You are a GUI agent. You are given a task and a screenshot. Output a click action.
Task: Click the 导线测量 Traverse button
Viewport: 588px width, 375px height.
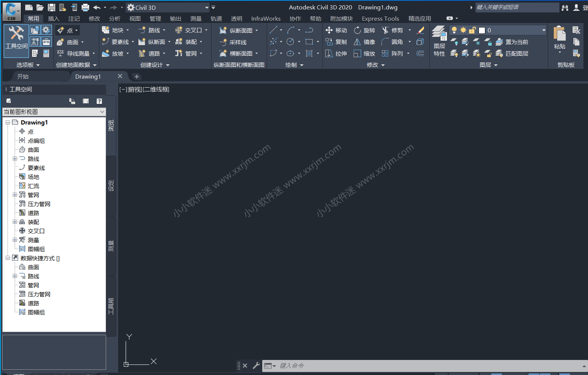pyautogui.click(x=76, y=53)
